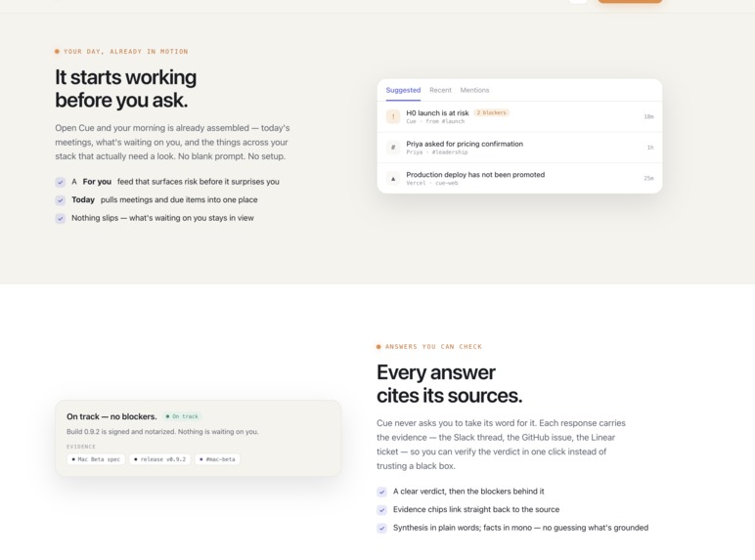Click the hashtag channel icon beside Priya
Viewport: 755px width, 560px height.
[393, 148]
